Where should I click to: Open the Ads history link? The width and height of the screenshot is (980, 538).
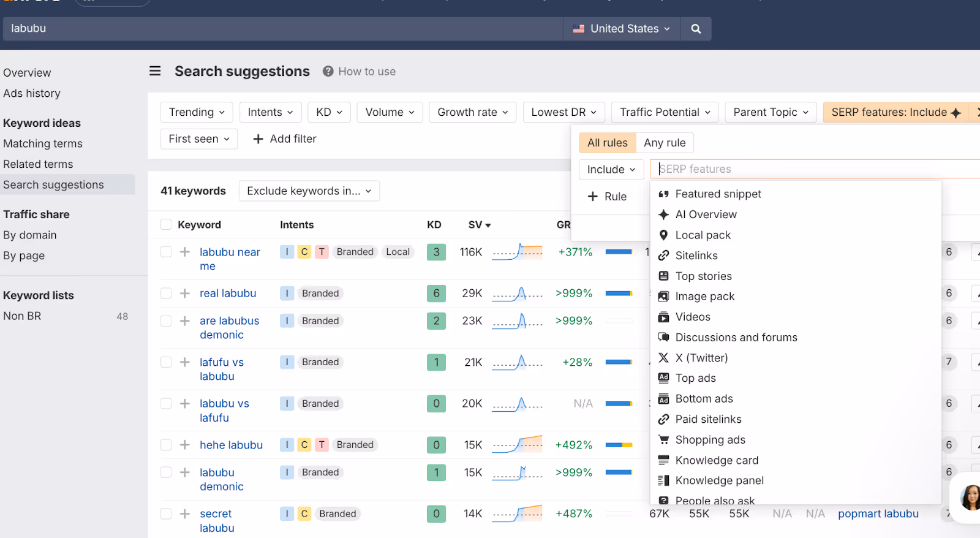32,93
